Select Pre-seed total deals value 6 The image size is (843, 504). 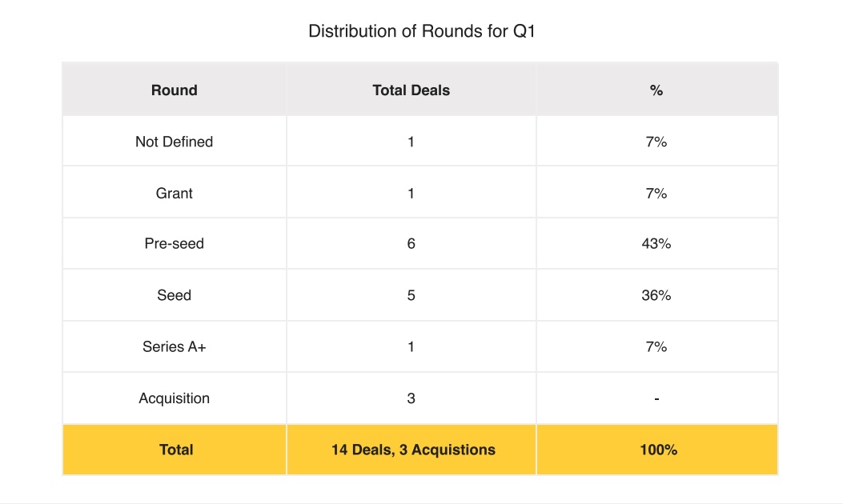click(x=411, y=244)
